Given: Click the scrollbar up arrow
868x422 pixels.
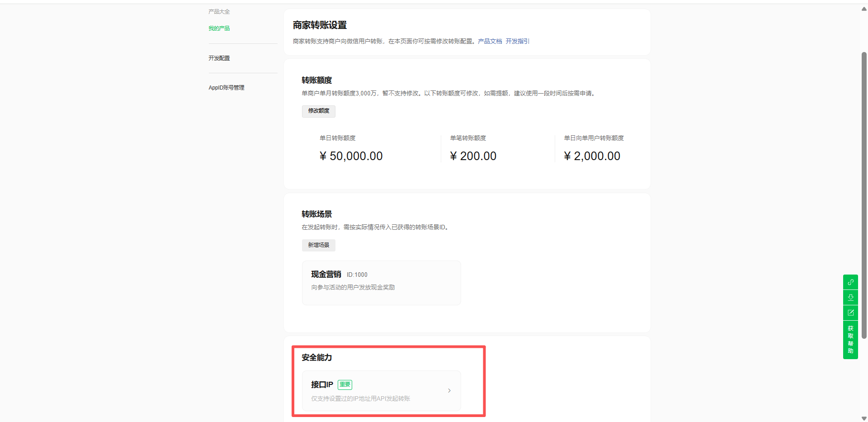Looking at the screenshot, I should pos(864,9).
